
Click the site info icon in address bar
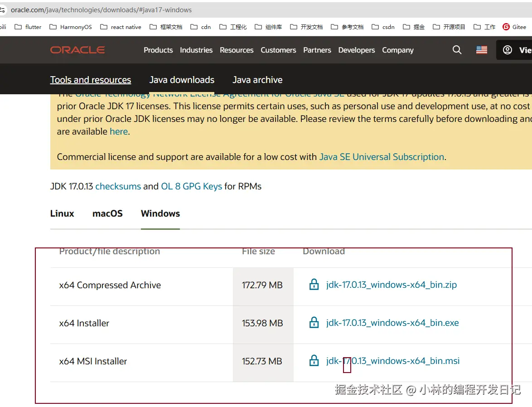(2, 10)
